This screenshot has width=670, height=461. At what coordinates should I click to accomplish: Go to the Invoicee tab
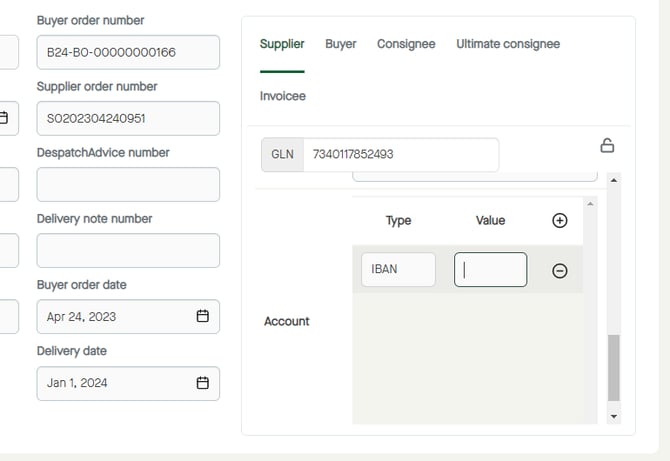283,96
